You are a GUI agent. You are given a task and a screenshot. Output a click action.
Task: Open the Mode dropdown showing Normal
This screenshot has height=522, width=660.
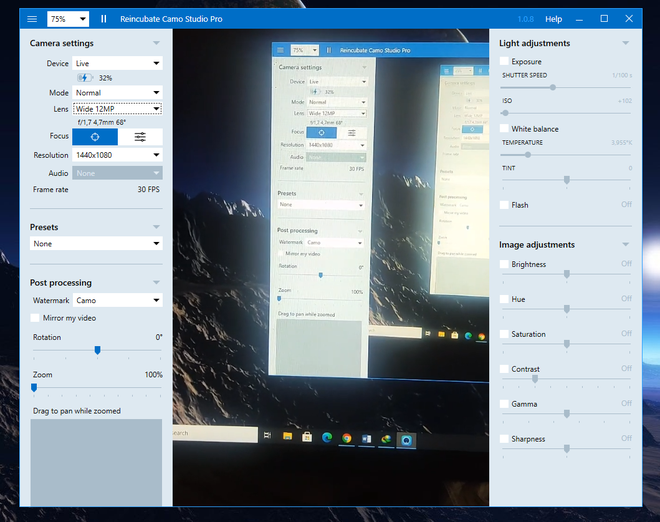click(117, 93)
